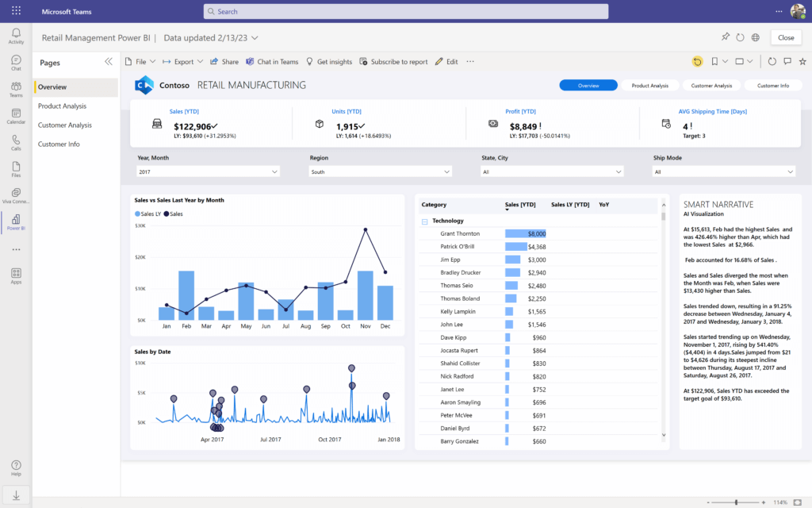Select the Power BI app icon
Viewport: 812px width, 508px height.
[x=16, y=222]
